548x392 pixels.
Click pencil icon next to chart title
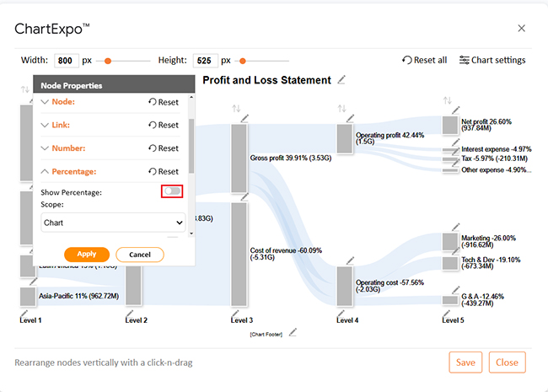click(x=341, y=80)
